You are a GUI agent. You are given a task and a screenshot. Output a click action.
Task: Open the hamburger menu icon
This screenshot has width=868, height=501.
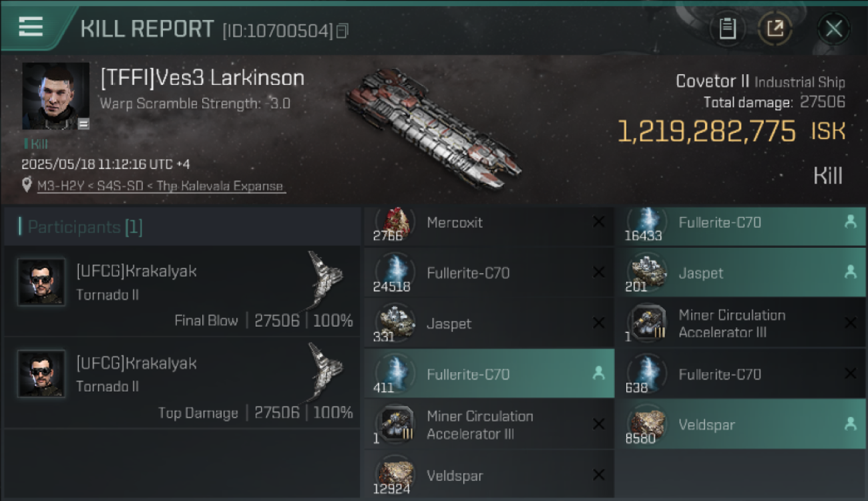coord(31,27)
